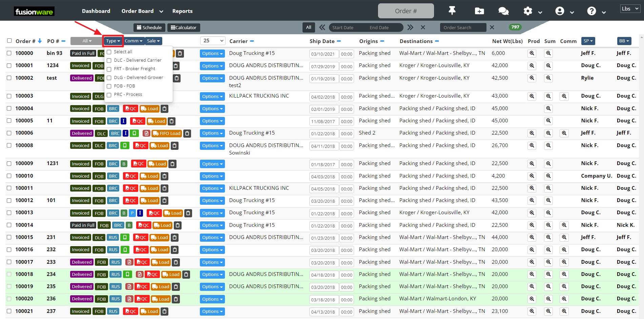Open the Reports menu item
This screenshot has height=319, width=644.
click(182, 11)
